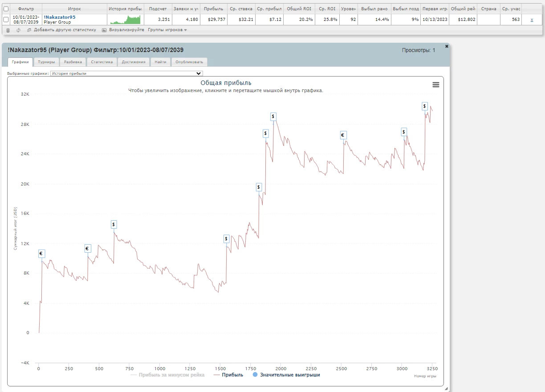This screenshot has height=392, width=545.
Task: Click the topmost dollar marker near game 3200
Action: pyautogui.click(x=425, y=106)
